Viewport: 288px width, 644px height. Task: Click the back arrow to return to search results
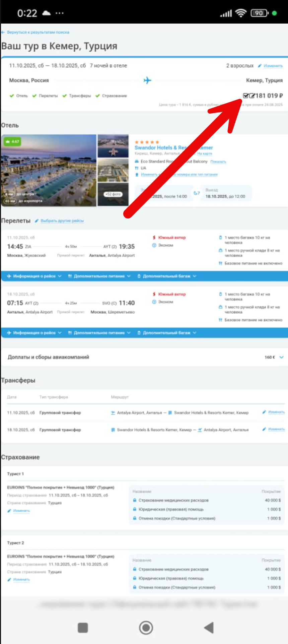coord(3,33)
